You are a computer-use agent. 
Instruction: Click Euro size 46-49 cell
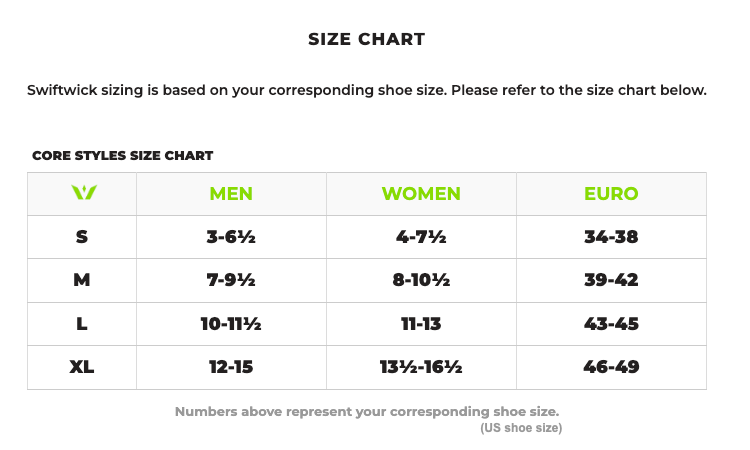[x=611, y=367]
